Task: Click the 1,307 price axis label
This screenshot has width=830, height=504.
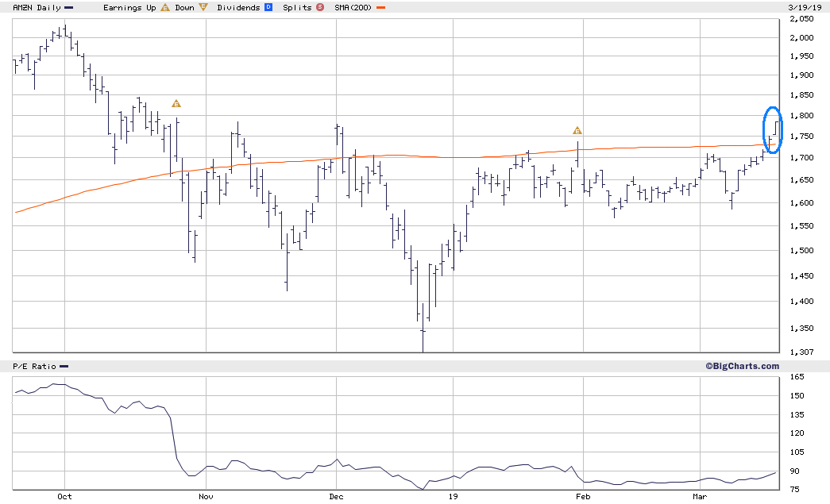Action: click(x=801, y=352)
